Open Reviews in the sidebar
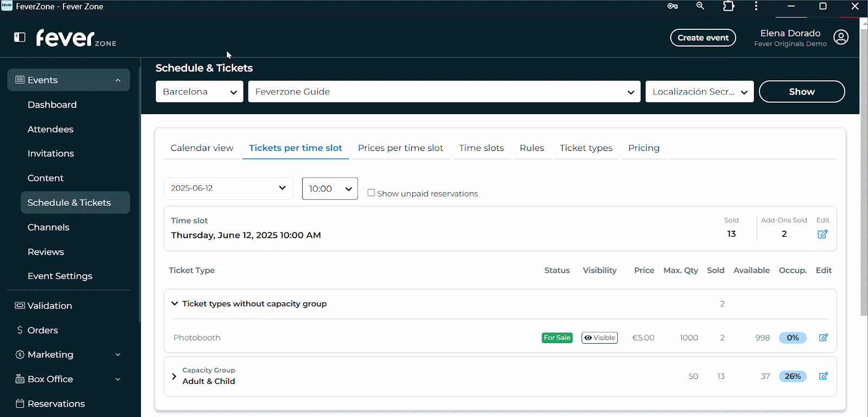The width and height of the screenshot is (868, 417). tap(46, 252)
